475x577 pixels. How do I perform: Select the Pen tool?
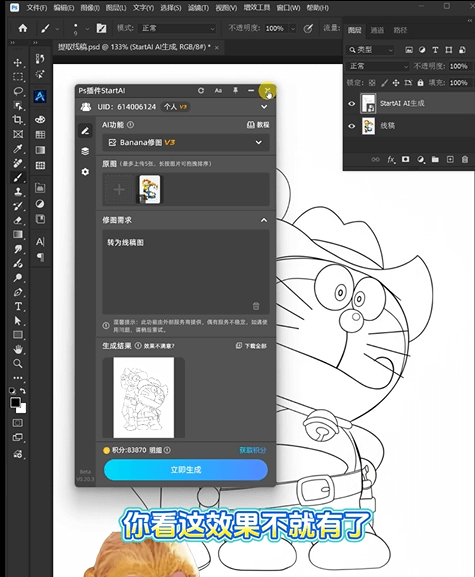(18, 292)
